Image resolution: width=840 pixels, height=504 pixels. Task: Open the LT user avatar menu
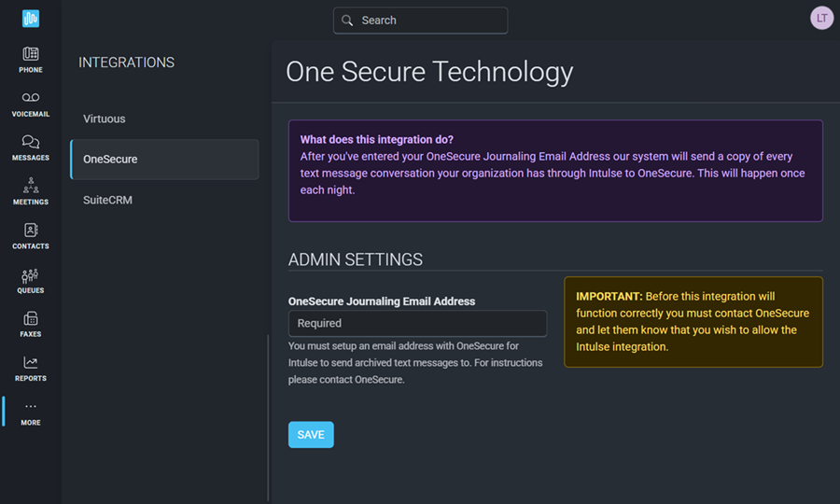click(x=821, y=19)
